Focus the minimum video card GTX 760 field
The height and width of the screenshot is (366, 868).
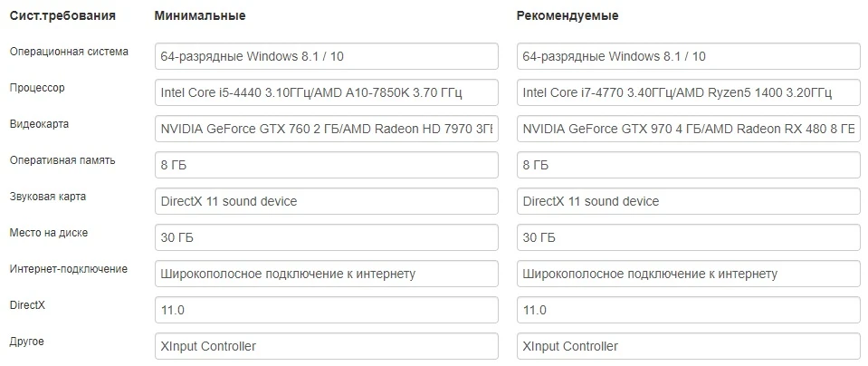point(326,129)
